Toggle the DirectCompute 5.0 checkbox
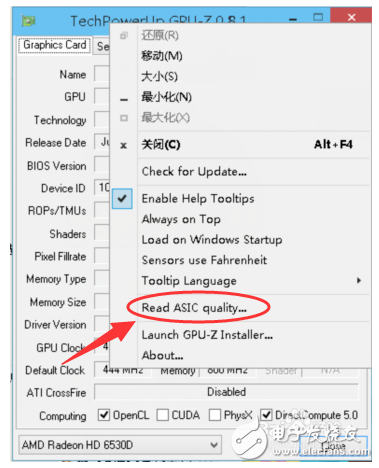Viewport: 379px width, 468px height. click(266, 415)
